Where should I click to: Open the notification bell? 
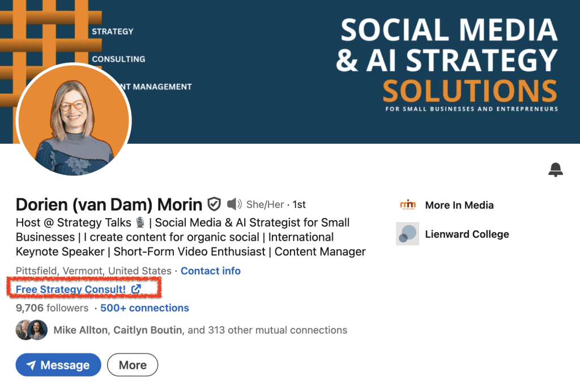tap(556, 169)
